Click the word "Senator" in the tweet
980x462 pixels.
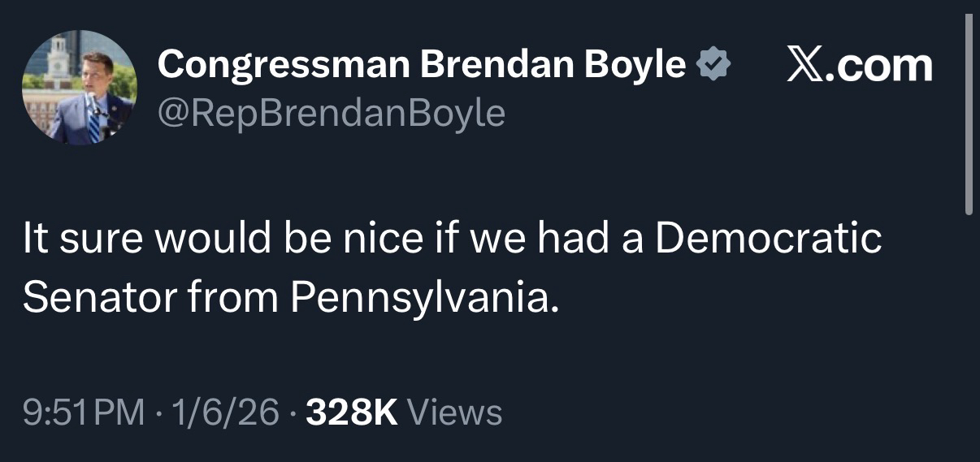[98, 298]
